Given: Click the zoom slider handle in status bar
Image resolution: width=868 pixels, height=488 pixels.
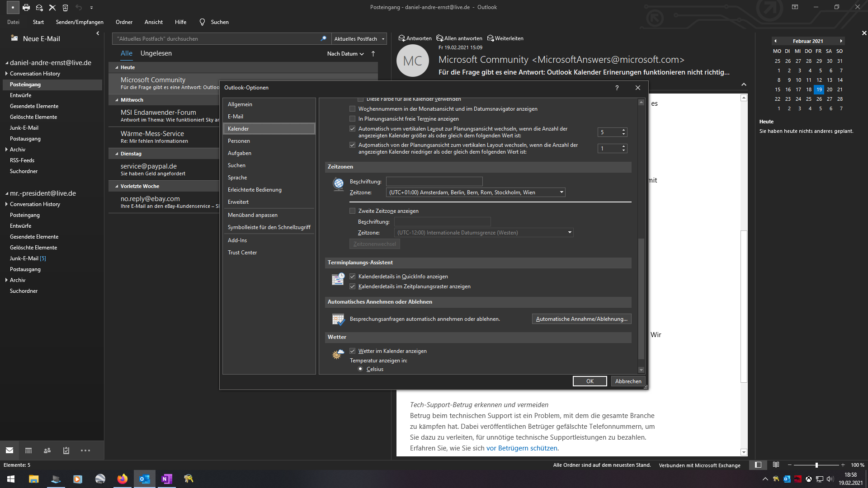Looking at the screenshot, I should point(816,465).
